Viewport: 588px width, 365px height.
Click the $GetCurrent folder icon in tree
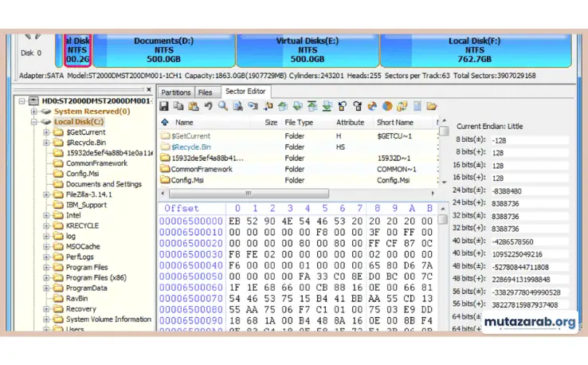[x=58, y=132]
